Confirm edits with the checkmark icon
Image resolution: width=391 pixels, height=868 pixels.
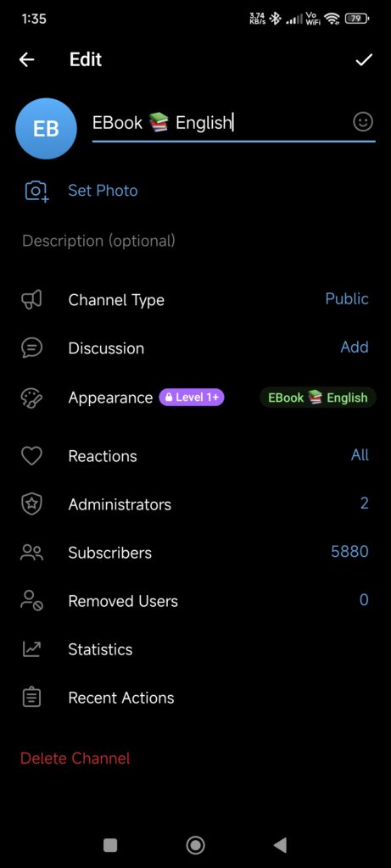(364, 60)
